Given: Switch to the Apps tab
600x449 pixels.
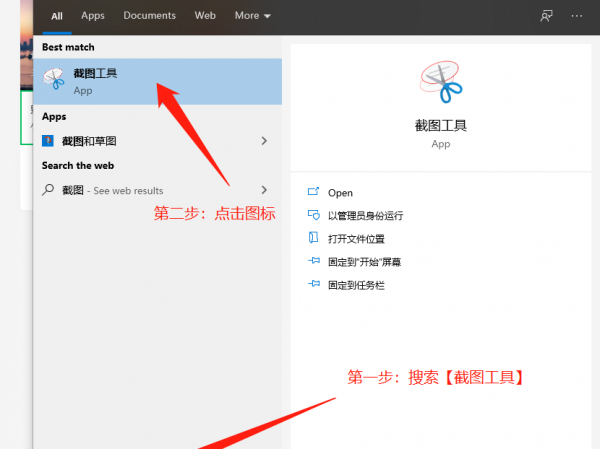Looking at the screenshot, I should click(93, 16).
